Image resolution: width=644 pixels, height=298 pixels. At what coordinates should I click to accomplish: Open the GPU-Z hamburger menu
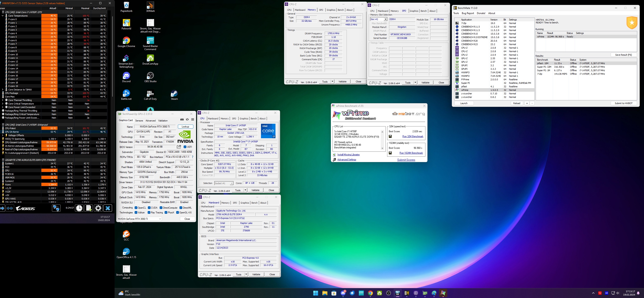coord(193,120)
